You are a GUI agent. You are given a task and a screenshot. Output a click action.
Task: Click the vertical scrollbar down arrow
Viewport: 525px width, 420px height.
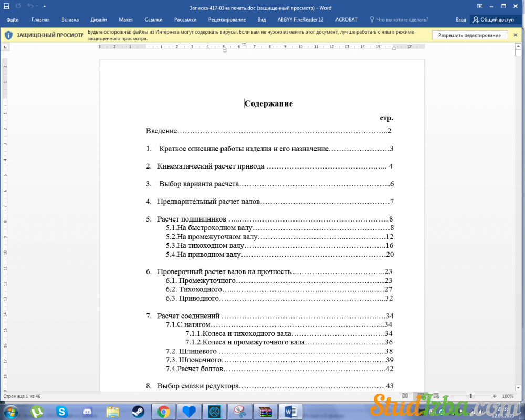coord(518,388)
